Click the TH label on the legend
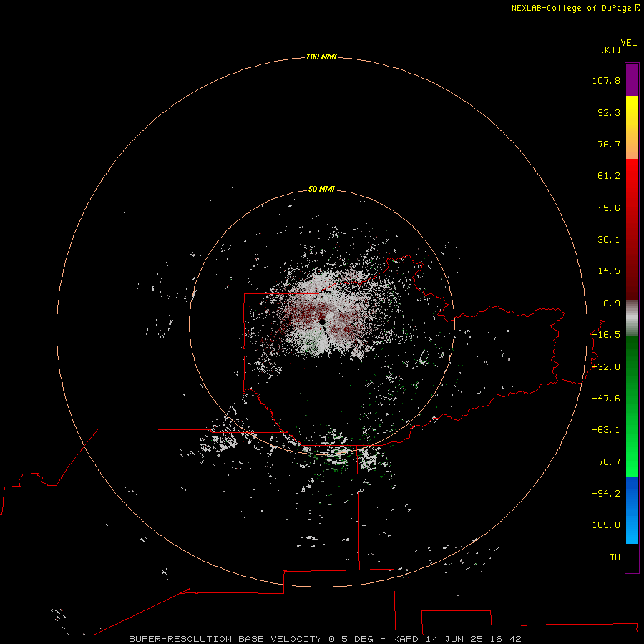 point(615,557)
